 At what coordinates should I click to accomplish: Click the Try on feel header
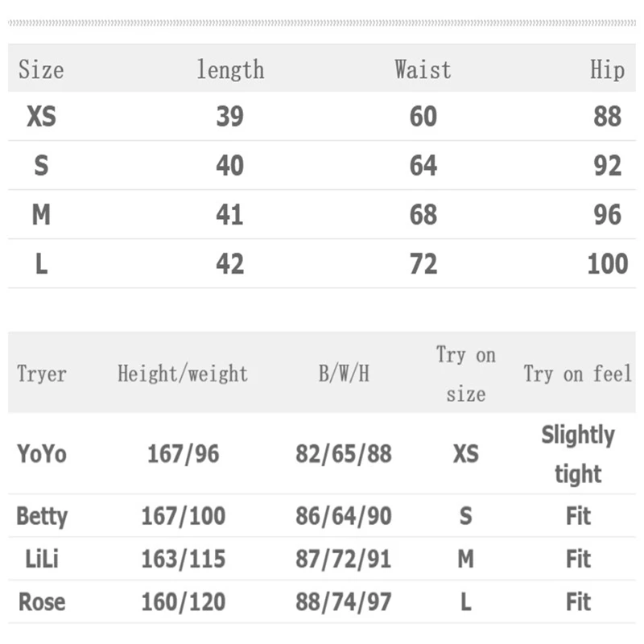(578, 374)
